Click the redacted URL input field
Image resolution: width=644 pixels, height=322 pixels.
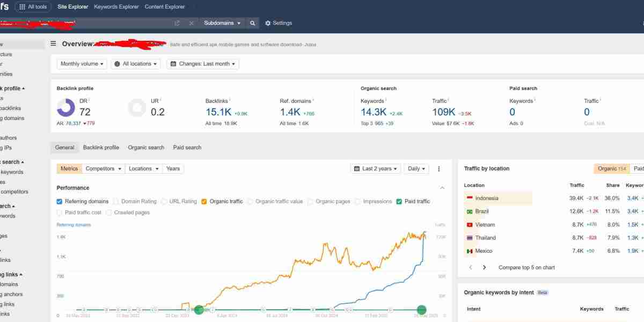pos(86,23)
